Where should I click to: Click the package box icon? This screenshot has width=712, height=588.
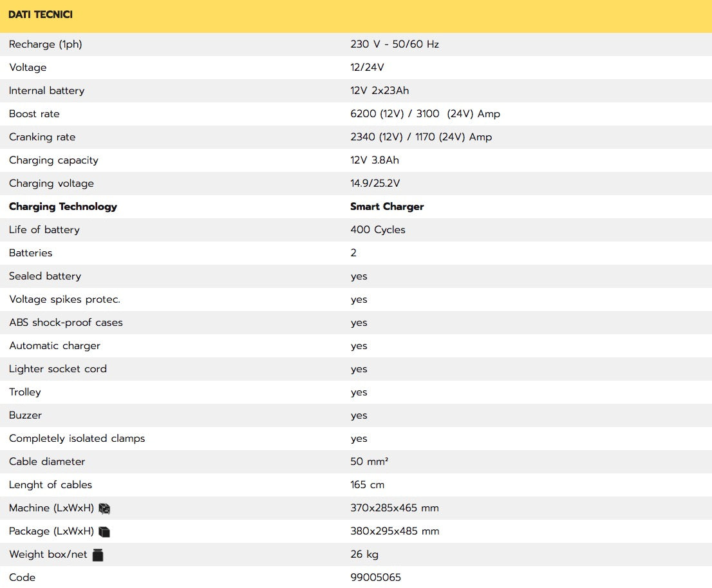pyautogui.click(x=104, y=531)
